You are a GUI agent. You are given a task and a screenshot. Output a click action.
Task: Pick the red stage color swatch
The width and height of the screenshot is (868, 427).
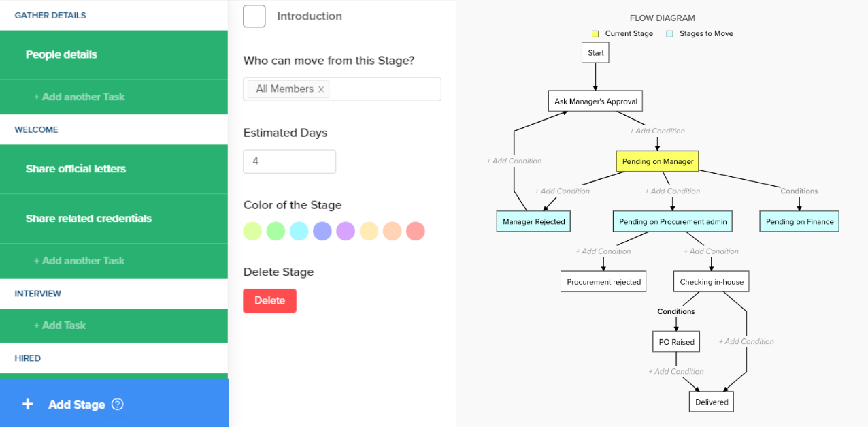(416, 232)
